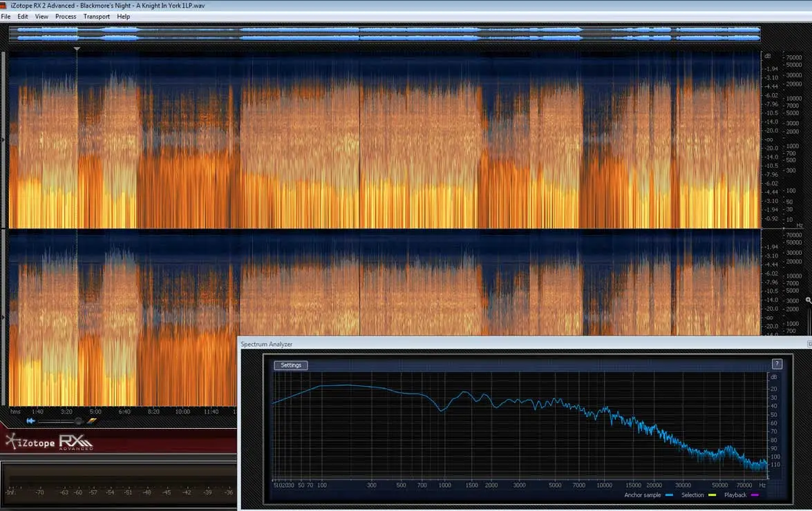Open the Process menu
The width and height of the screenshot is (812, 511).
(x=66, y=17)
